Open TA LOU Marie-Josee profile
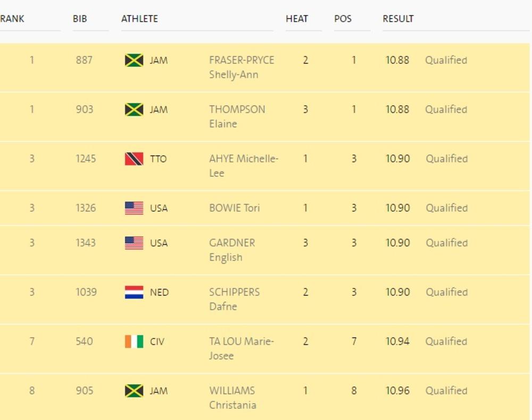532x420 pixels. pos(241,348)
